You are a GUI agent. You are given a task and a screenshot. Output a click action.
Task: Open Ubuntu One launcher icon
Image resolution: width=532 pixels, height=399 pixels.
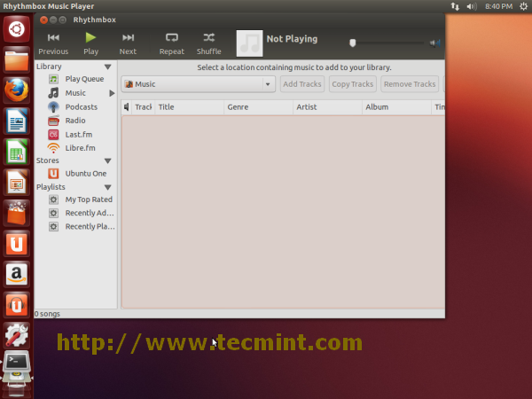pos(16,244)
